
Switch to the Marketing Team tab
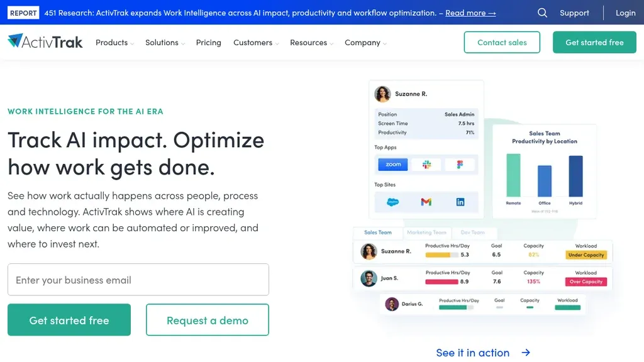[427, 233]
